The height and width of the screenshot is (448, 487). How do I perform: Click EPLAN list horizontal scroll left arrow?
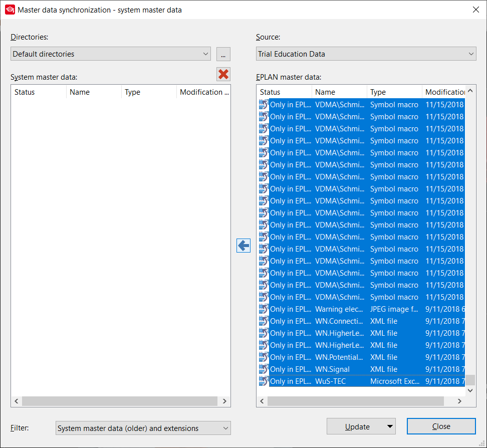tap(262, 401)
